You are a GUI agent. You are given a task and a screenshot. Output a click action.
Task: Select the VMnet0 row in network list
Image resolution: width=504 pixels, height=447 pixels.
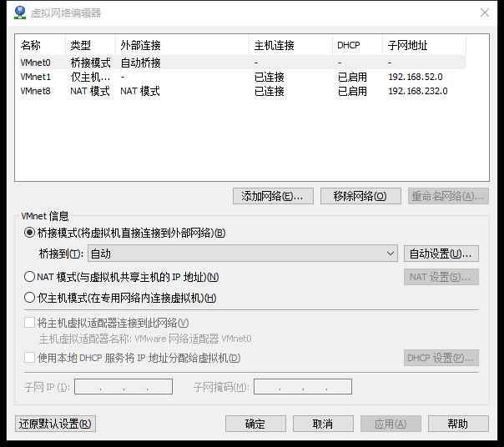(x=243, y=63)
